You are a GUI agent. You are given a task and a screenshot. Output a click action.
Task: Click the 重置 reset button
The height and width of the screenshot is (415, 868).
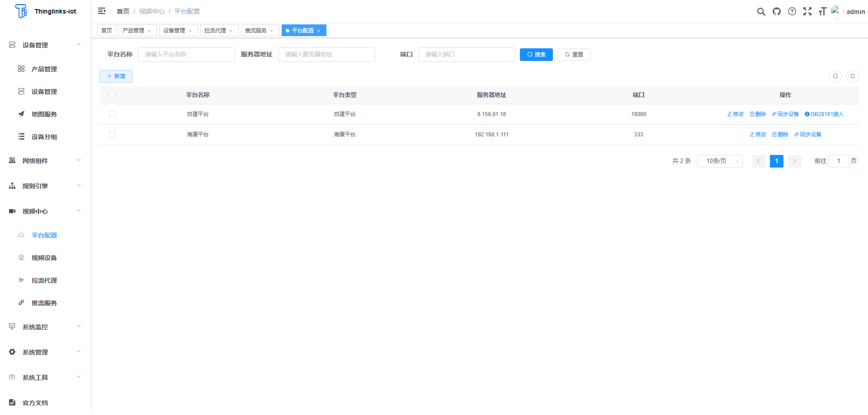point(574,55)
